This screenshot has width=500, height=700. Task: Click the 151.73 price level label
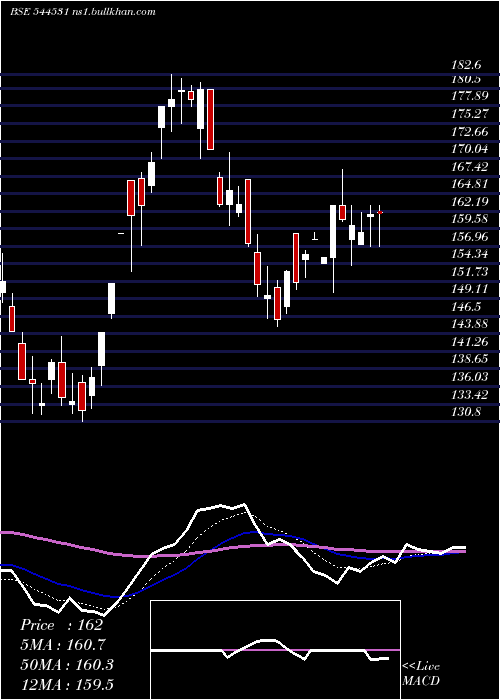pyautogui.click(x=470, y=271)
